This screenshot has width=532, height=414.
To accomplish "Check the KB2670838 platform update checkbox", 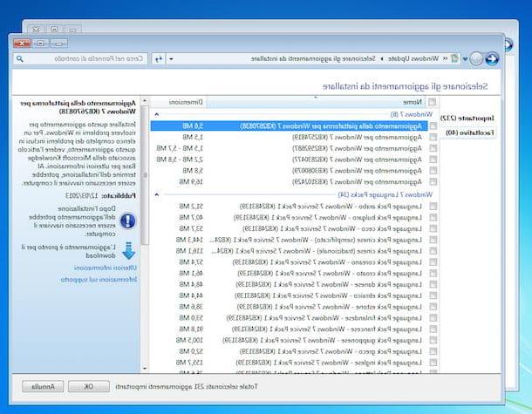I will click(433, 126).
